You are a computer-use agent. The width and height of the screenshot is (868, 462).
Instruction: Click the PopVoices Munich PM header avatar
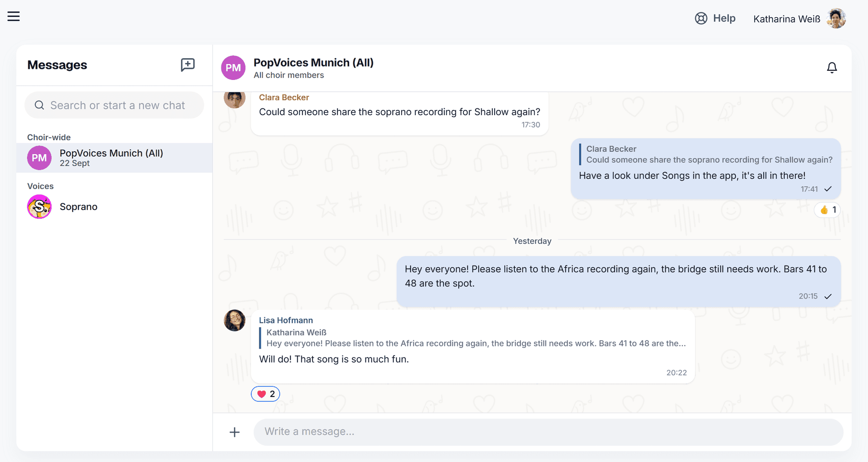[x=233, y=68]
